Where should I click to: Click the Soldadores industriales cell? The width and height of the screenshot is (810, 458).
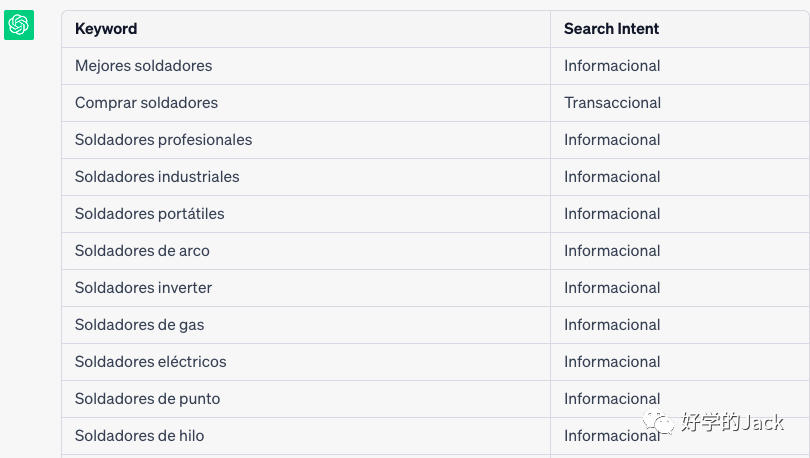(306, 177)
